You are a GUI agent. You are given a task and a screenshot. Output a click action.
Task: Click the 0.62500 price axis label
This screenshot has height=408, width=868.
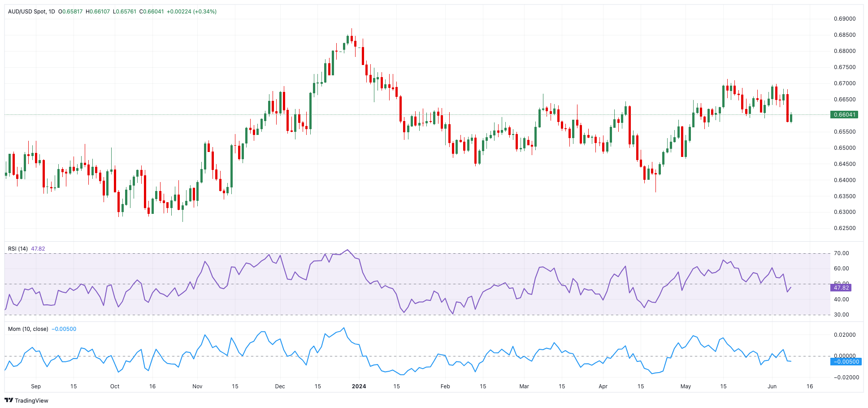(845, 228)
